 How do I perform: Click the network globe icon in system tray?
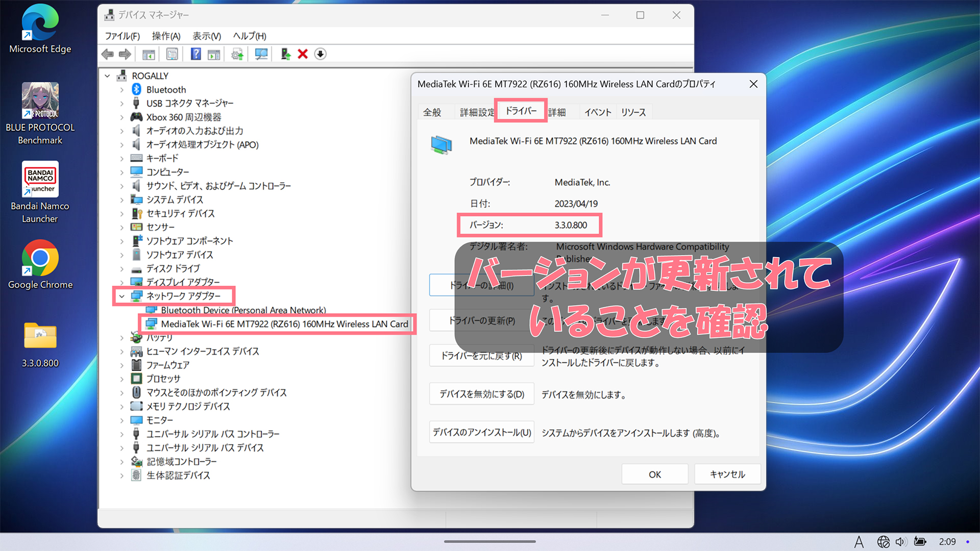point(883,542)
